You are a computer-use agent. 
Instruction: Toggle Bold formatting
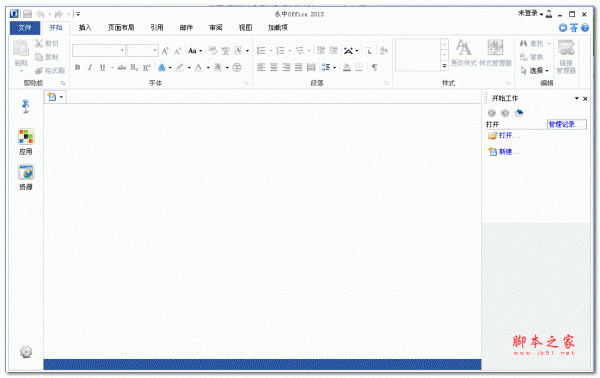78,68
